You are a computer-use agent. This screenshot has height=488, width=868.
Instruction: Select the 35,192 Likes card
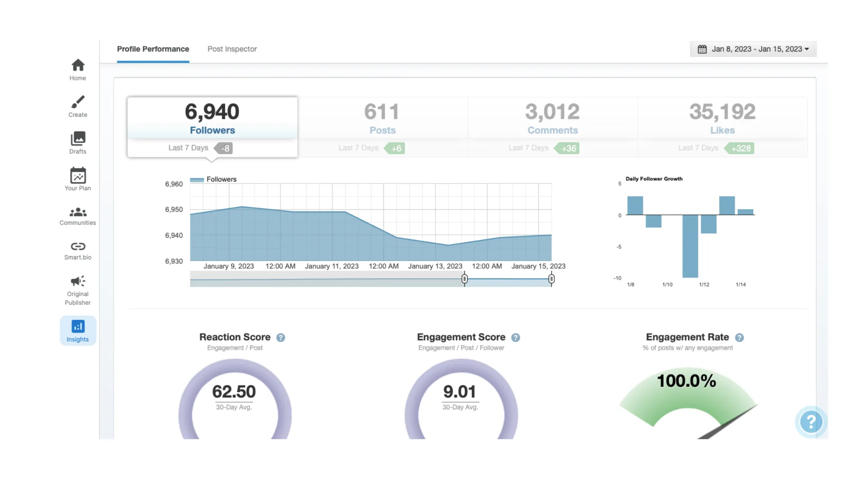pyautogui.click(x=722, y=127)
